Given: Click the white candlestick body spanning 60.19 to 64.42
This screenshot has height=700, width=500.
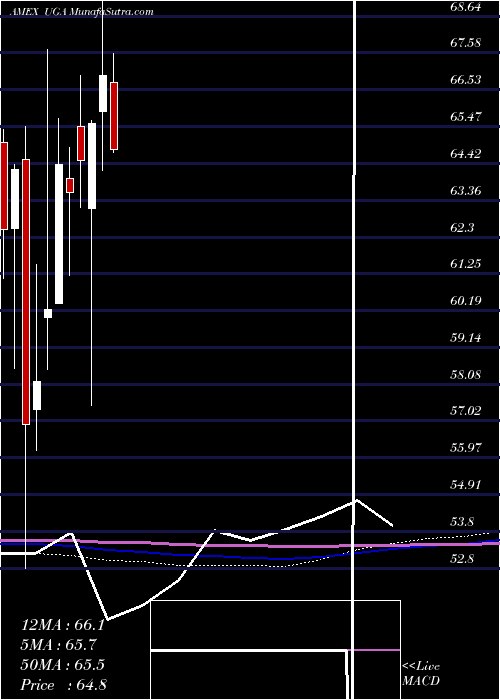Looking at the screenshot, I should (x=59, y=234).
